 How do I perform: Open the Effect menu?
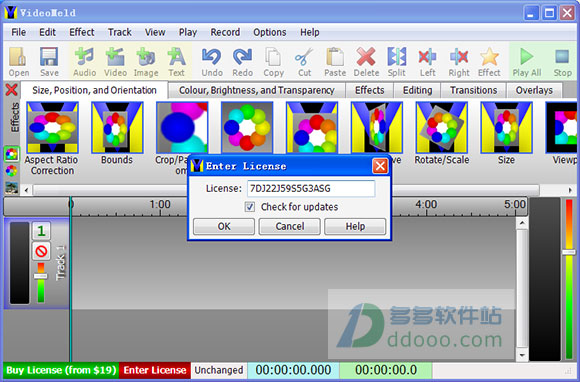[82, 32]
